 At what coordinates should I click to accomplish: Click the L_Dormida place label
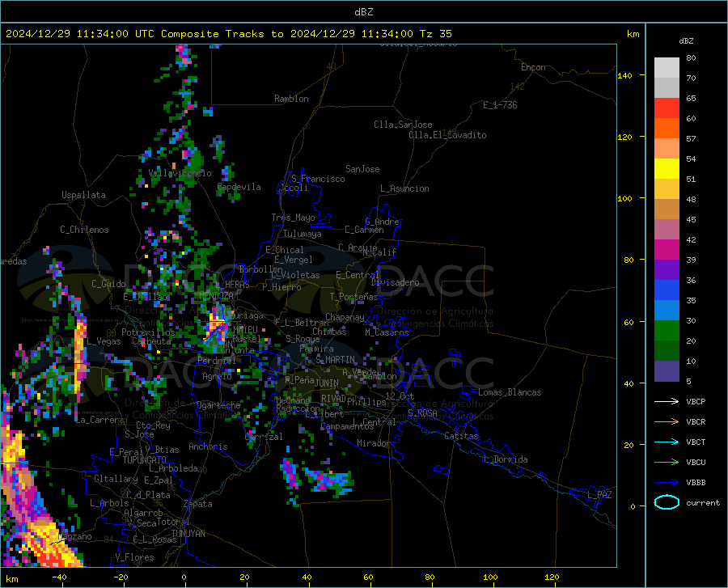click(505, 459)
